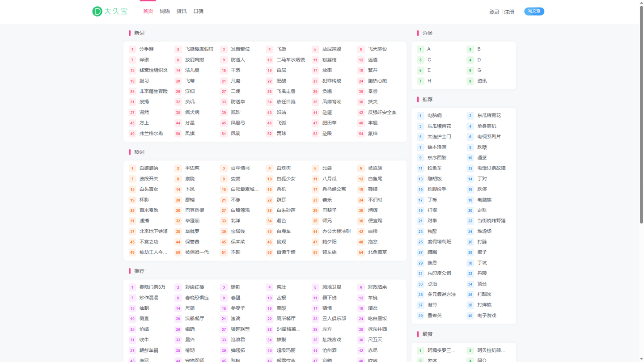Image resolution: width=644 pixels, height=362 pixels.
Task: Open 二马车水烟袋 in 新词
Action: (x=291, y=60)
